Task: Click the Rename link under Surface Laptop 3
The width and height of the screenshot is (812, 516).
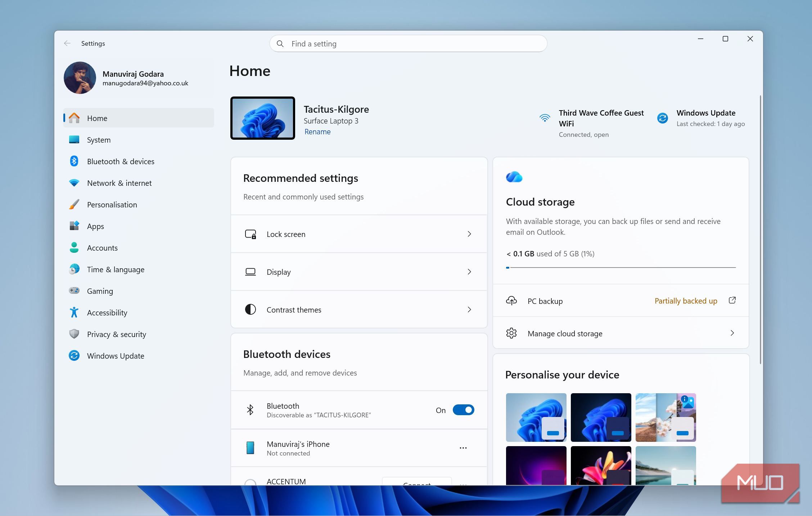Action: tap(317, 132)
